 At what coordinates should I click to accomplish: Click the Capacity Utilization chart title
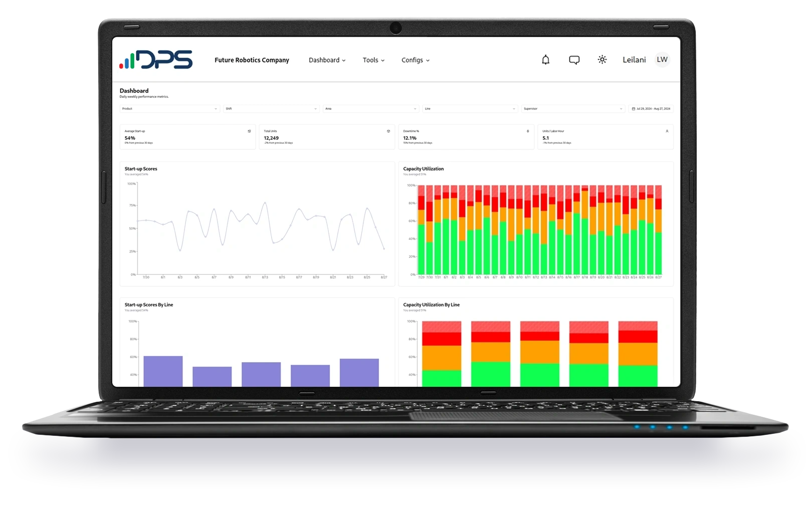point(424,169)
